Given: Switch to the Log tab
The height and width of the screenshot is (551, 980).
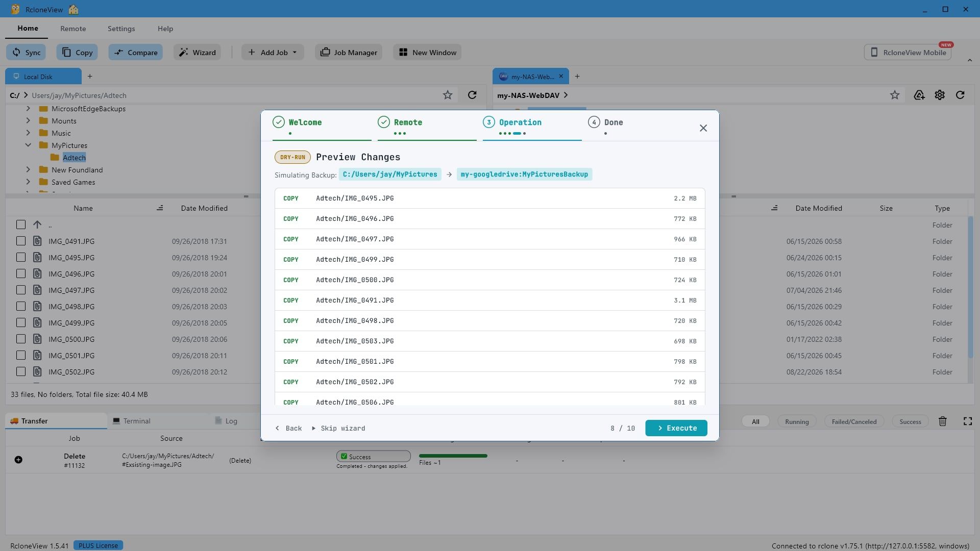Looking at the screenshot, I should [x=226, y=421].
